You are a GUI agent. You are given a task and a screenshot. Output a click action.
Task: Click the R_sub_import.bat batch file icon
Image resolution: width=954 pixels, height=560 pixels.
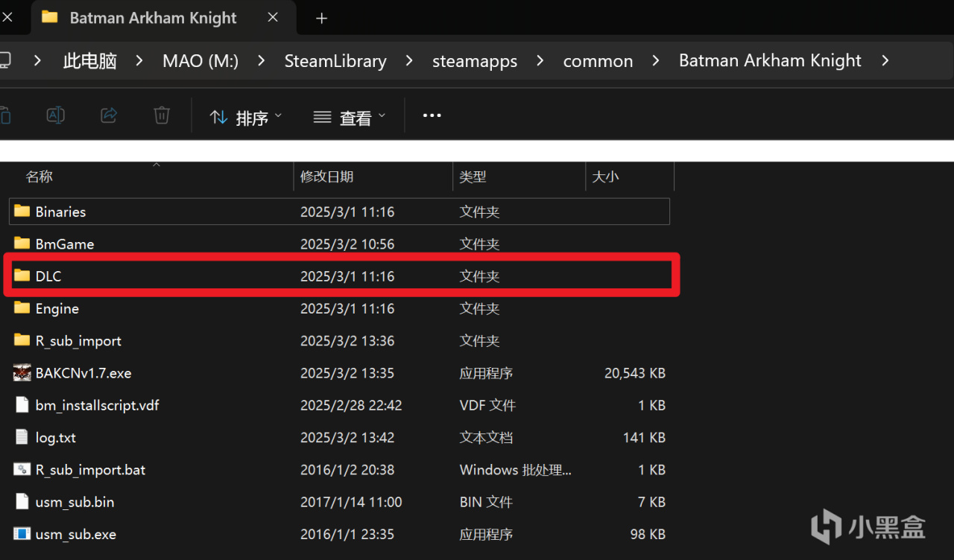(22, 470)
